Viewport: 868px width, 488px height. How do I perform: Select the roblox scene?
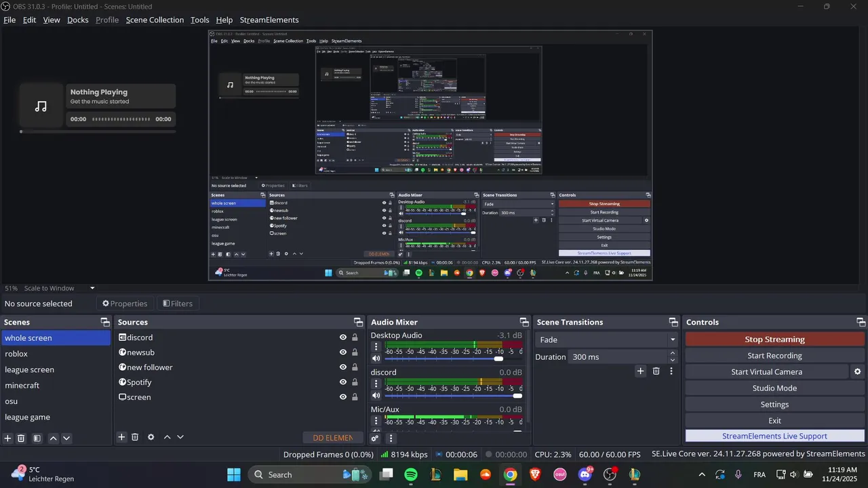coord(55,354)
